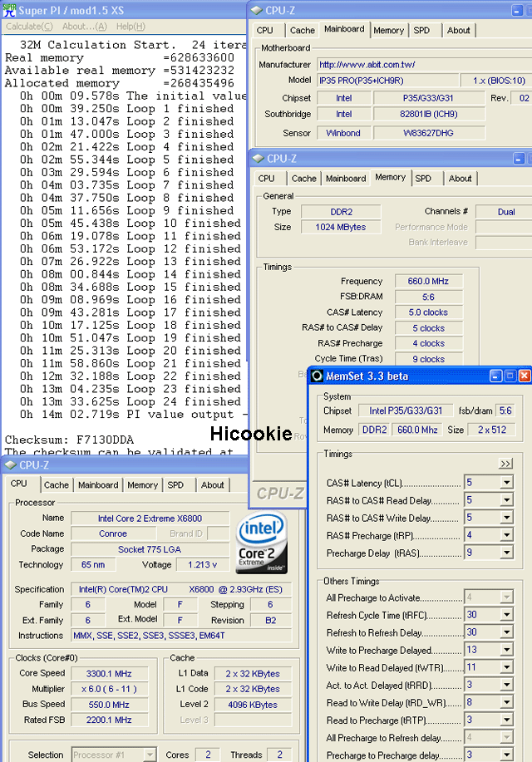The height and width of the screenshot is (762, 532).
Task: Click the Loop 24 finished line
Action: click(131, 401)
